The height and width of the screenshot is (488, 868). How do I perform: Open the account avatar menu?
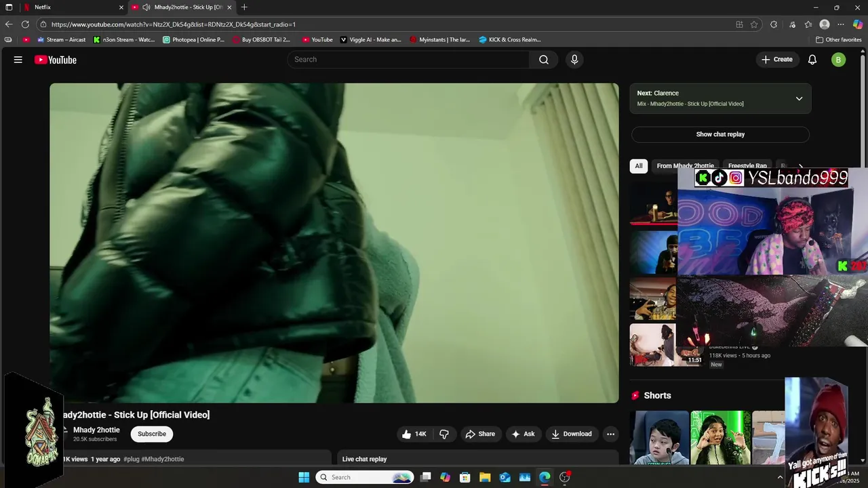coord(839,60)
